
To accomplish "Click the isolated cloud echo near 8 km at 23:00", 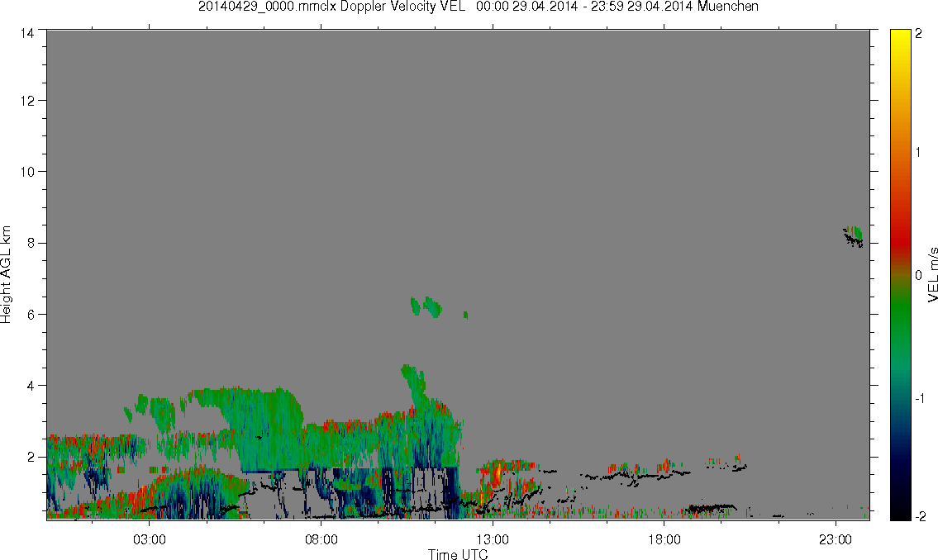I will 854,237.
